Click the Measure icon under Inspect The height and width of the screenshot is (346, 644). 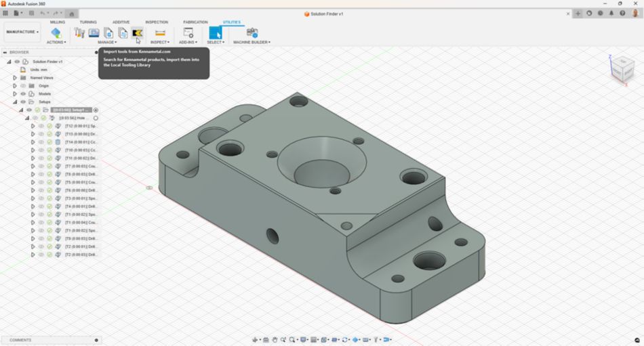pos(160,33)
